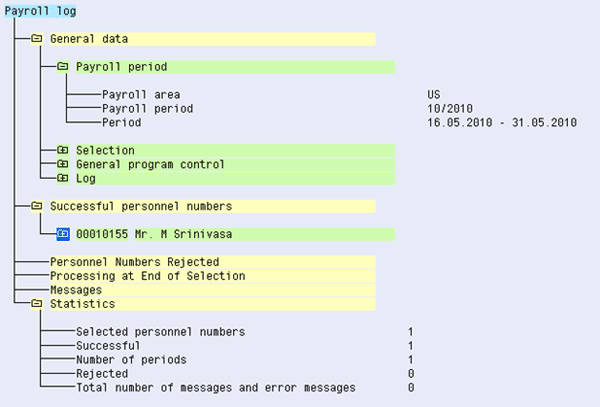The image size is (600, 407).
Task: Open the Messages node
Action: (78, 289)
